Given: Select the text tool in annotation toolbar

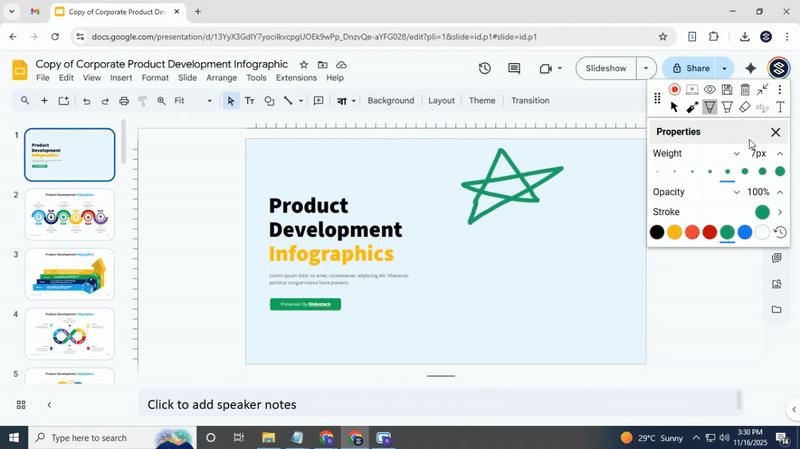Looking at the screenshot, I should pos(780,107).
